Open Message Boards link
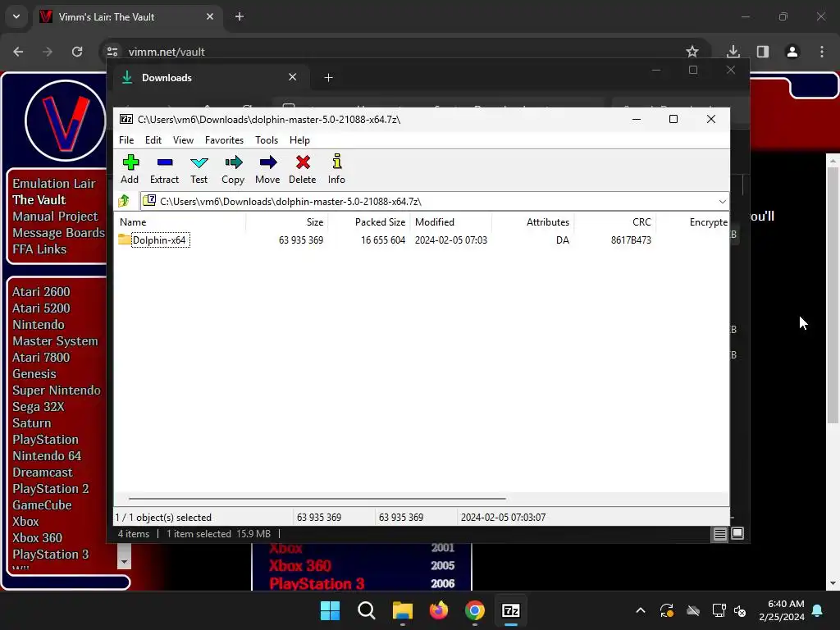The width and height of the screenshot is (840, 630). click(x=58, y=232)
